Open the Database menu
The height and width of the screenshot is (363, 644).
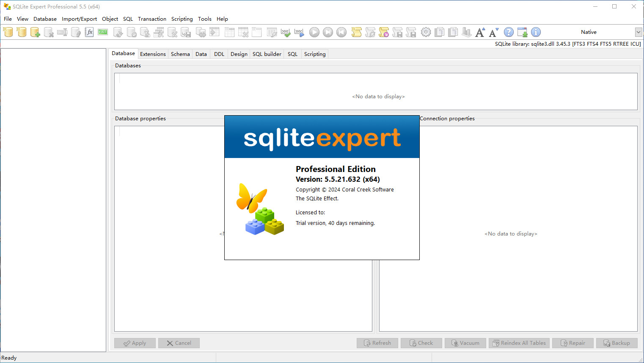click(x=45, y=19)
